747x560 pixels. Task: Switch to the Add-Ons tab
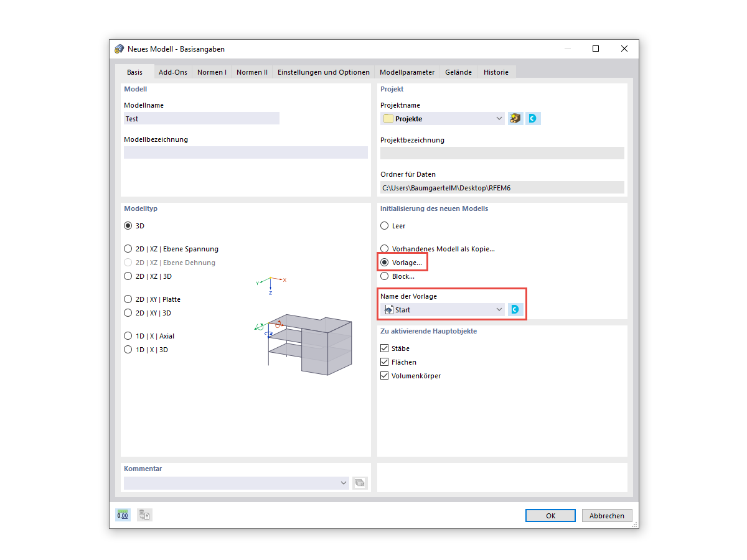172,72
